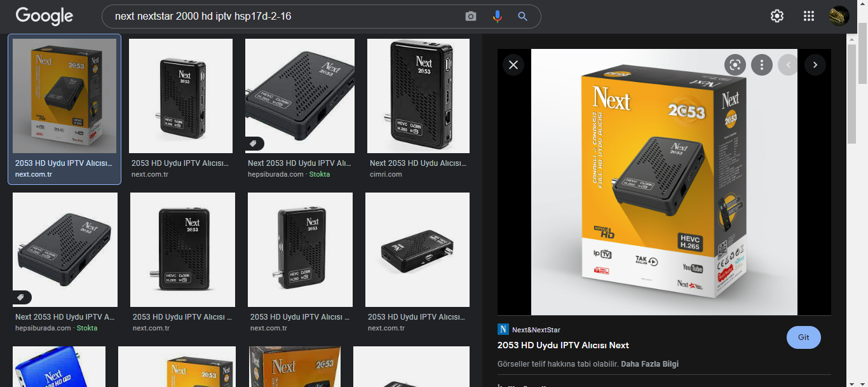Open the Next&NextStar source link

pos(536,330)
